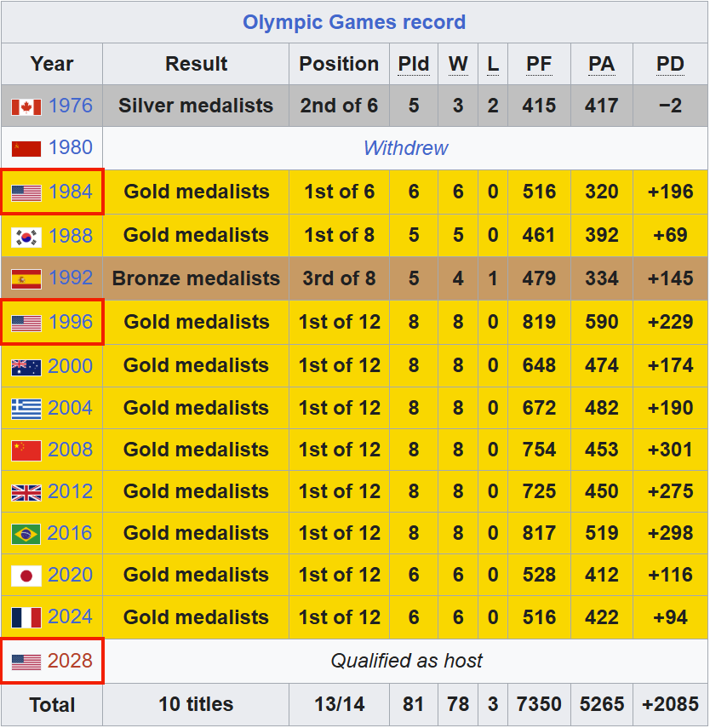Open the red 2028 year link

click(70, 661)
